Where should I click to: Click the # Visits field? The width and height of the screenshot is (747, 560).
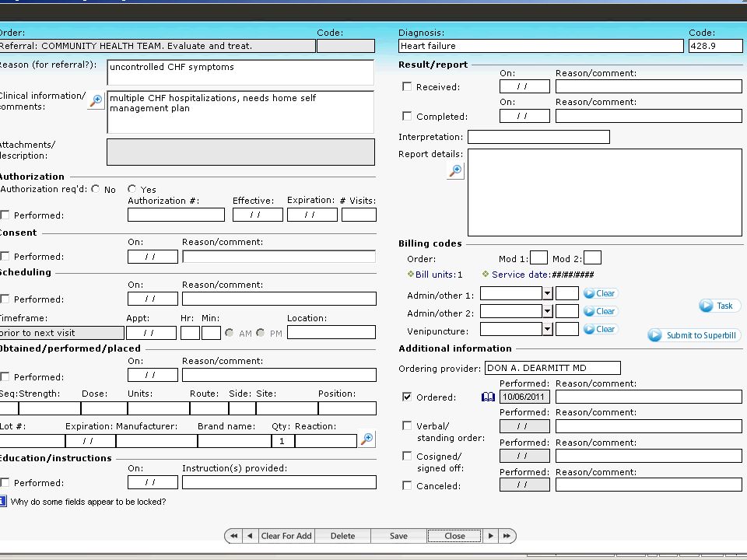coord(359,215)
